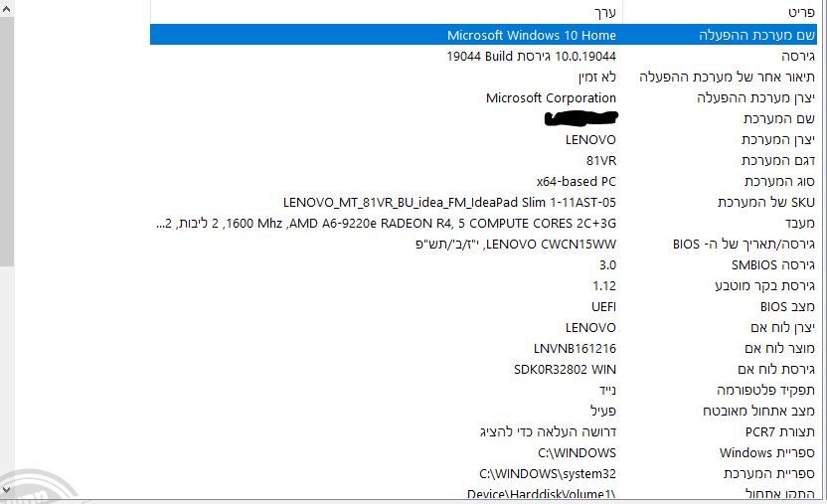The width and height of the screenshot is (827, 504).
Task: Select the גירסה row label
Action: click(798, 56)
